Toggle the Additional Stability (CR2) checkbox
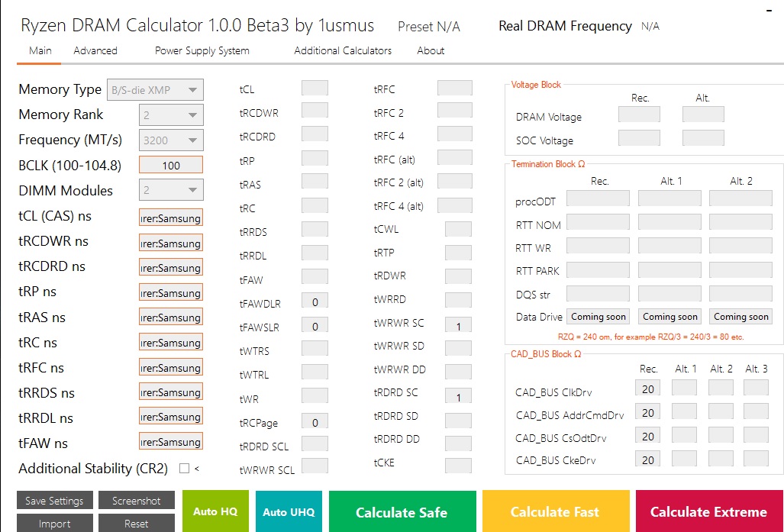This screenshot has height=532, width=784. coord(184,469)
